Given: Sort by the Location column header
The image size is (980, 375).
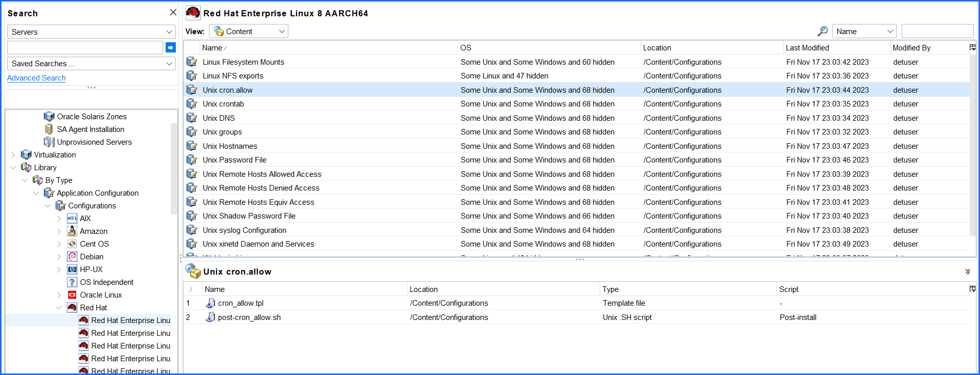Looking at the screenshot, I should [711, 47].
